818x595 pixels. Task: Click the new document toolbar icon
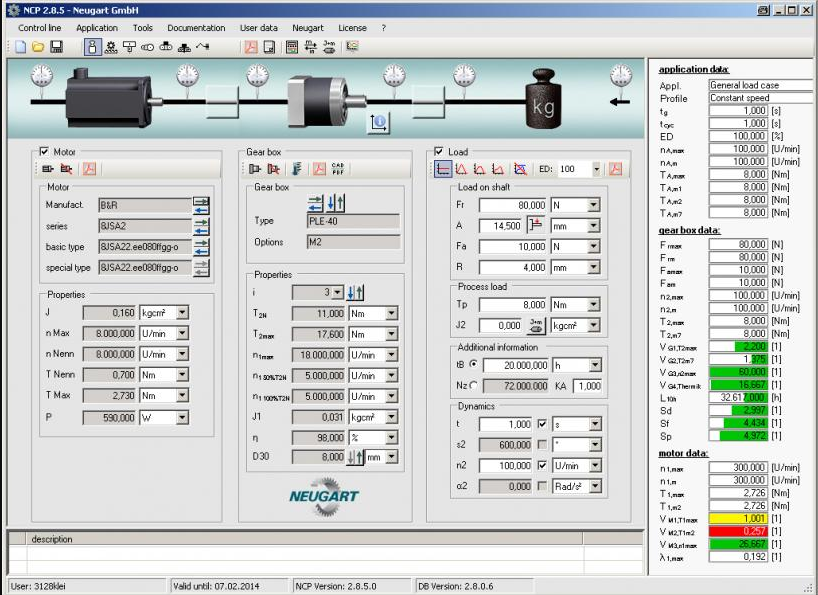click(x=21, y=47)
